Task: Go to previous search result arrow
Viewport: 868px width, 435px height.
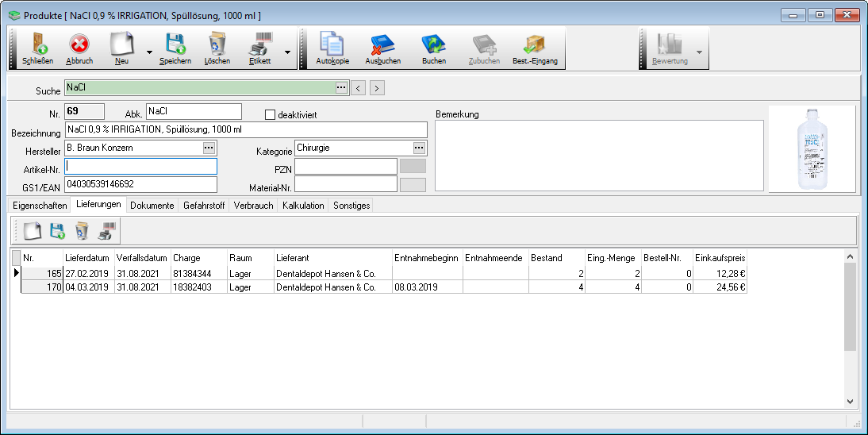Action: pyautogui.click(x=359, y=88)
